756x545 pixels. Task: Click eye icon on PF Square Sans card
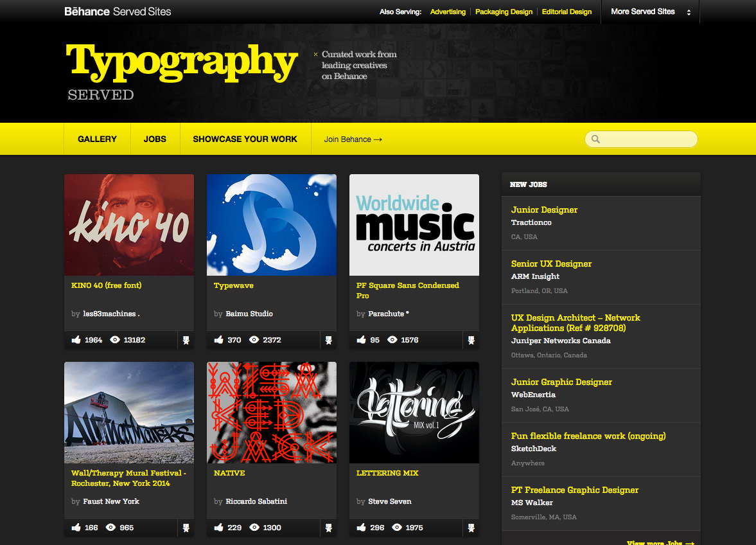pyautogui.click(x=392, y=340)
